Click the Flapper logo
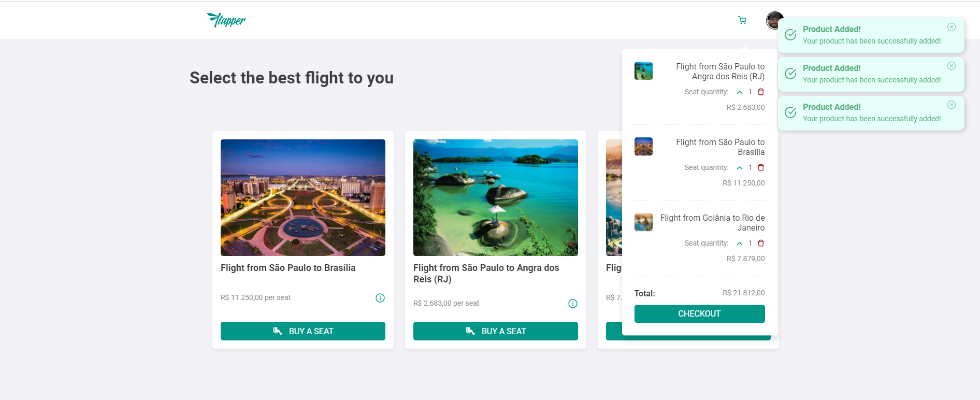This screenshot has height=400, width=980. (x=226, y=20)
